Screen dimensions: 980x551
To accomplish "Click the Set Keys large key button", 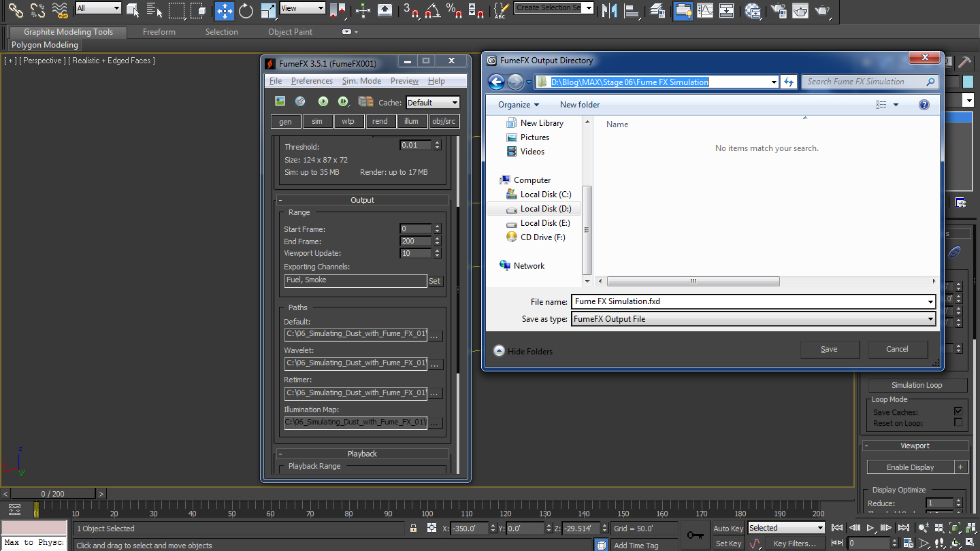I will pos(695,535).
